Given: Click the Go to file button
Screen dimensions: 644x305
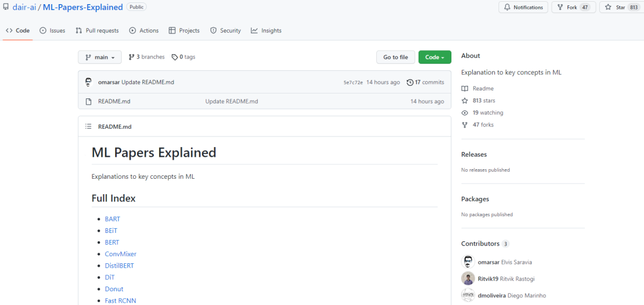Looking at the screenshot, I should pyautogui.click(x=395, y=57).
